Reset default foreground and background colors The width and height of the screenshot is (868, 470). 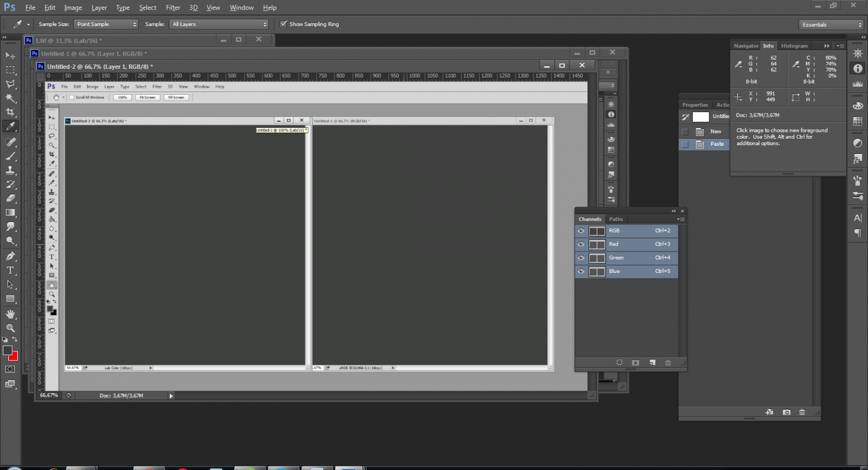click(x=5, y=339)
